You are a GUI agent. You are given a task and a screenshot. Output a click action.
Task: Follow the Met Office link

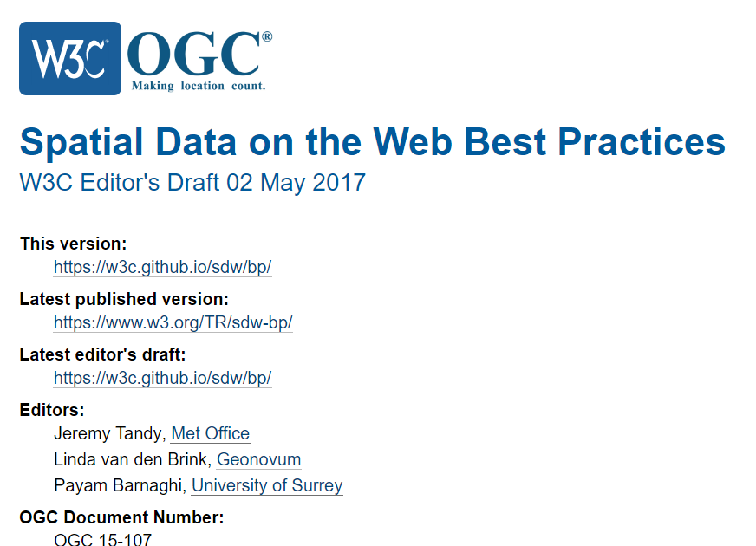pyautogui.click(x=211, y=433)
